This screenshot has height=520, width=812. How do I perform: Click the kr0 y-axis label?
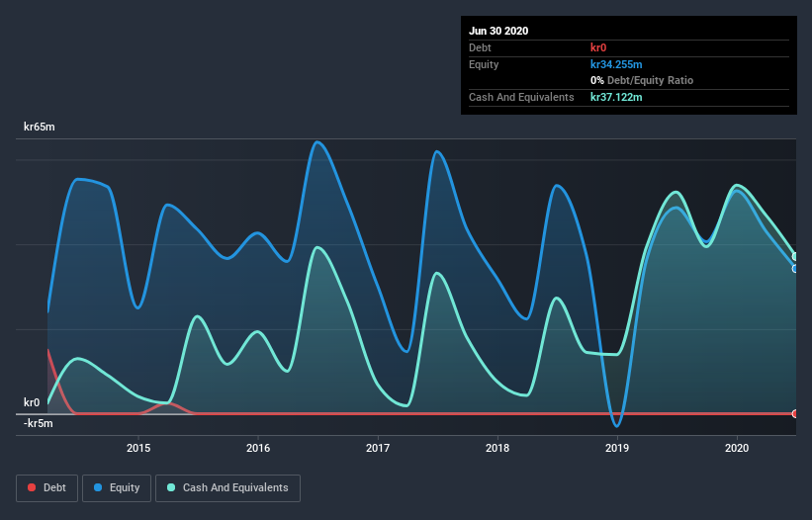[32, 402]
